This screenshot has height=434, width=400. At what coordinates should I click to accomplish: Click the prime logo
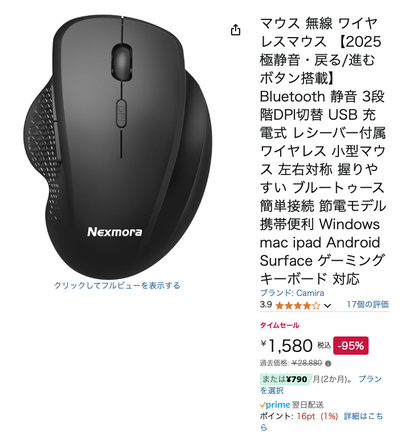coord(275,405)
